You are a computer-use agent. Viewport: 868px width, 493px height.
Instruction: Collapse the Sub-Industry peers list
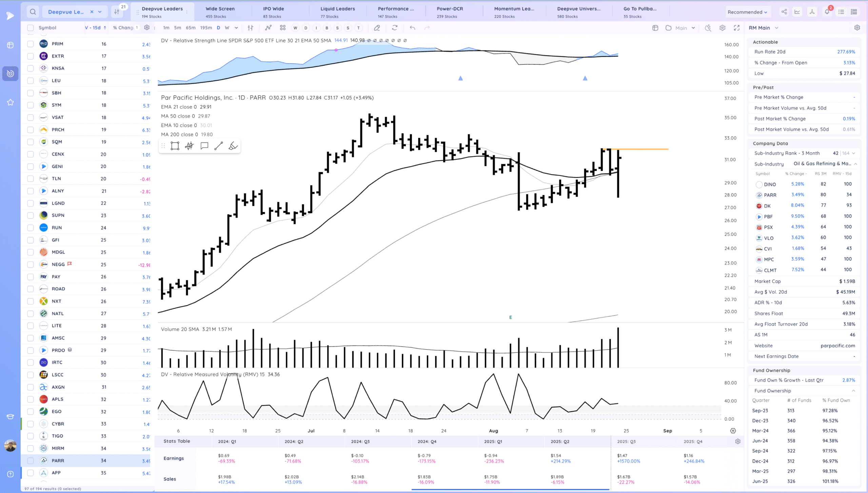[x=855, y=164]
